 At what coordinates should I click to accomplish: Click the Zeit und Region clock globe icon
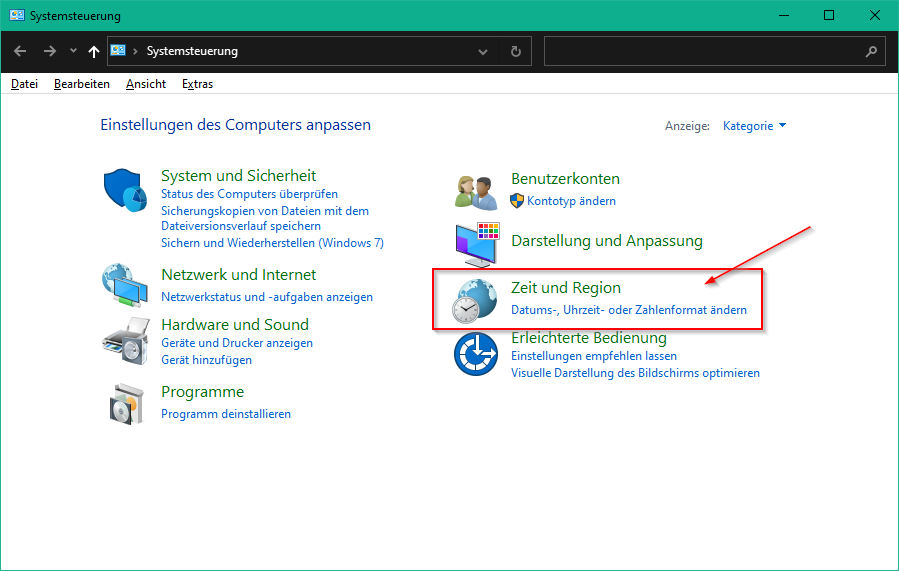pyautogui.click(x=474, y=301)
